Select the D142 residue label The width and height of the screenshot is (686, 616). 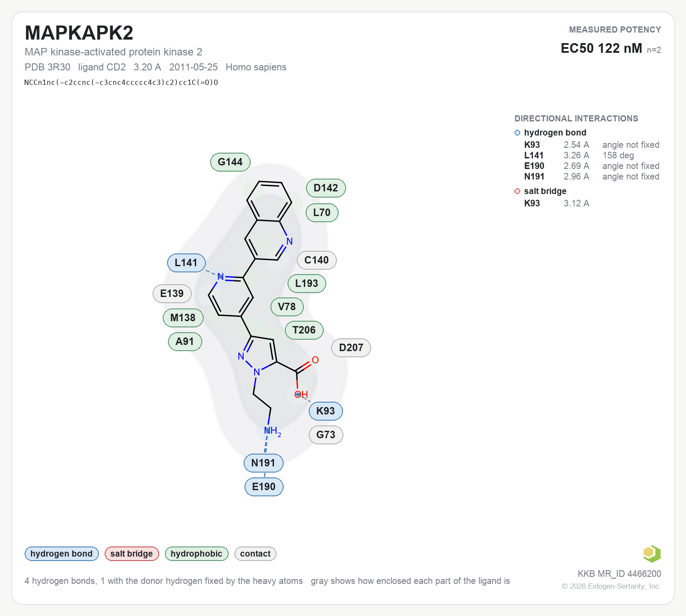point(326,188)
